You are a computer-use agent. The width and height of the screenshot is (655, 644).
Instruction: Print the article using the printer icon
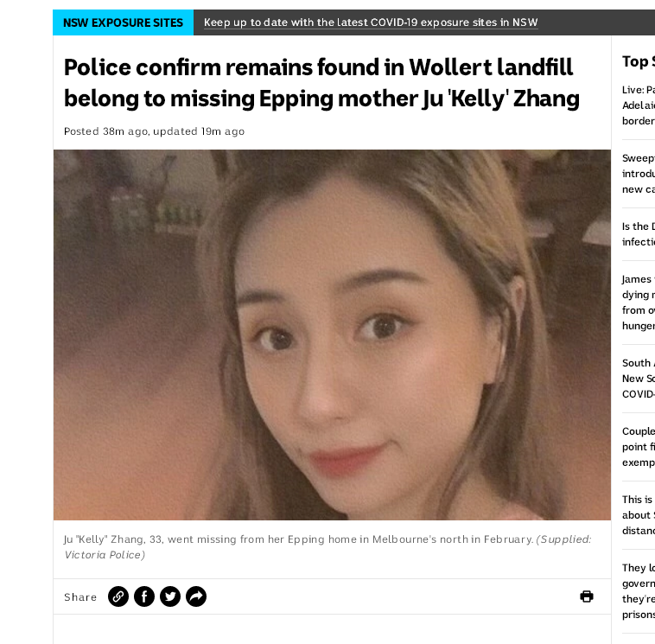pyautogui.click(x=587, y=596)
